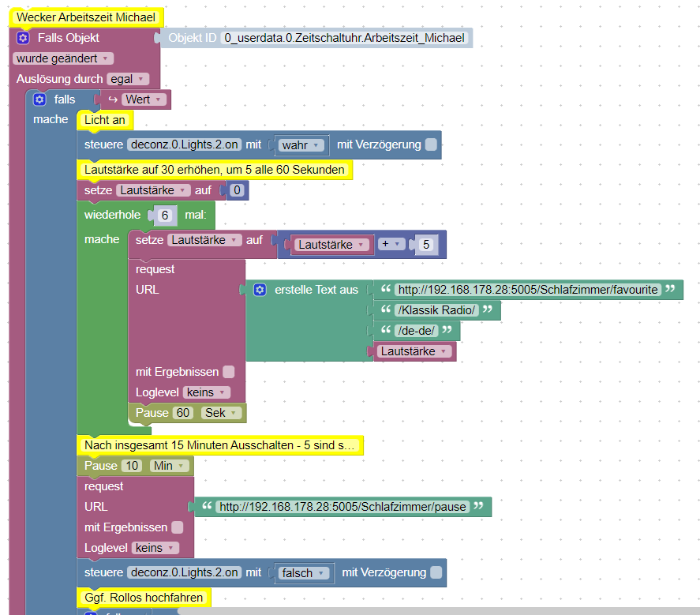Edit the Pause 10 value
This screenshot has width=700, height=615.
click(x=132, y=466)
